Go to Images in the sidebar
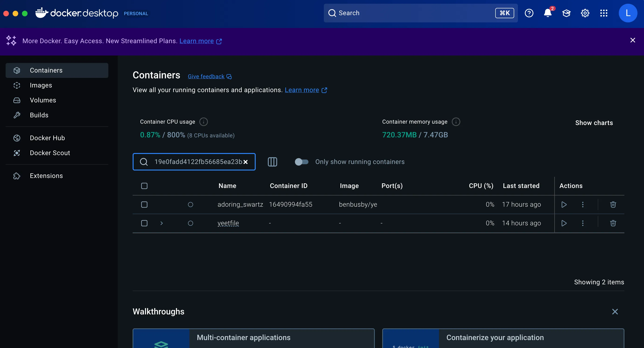Viewport: 644px width, 348px height. (x=41, y=85)
